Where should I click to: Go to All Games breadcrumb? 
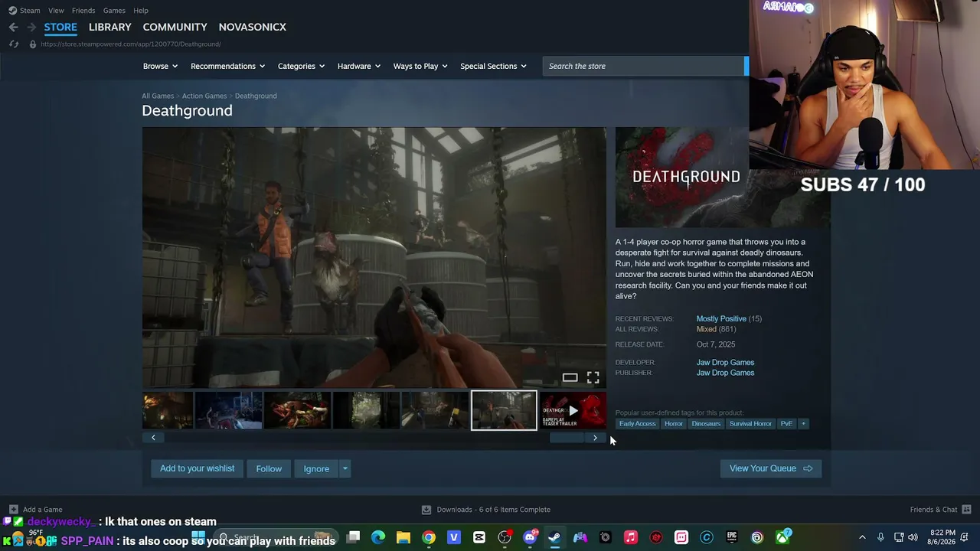(158, 96)
